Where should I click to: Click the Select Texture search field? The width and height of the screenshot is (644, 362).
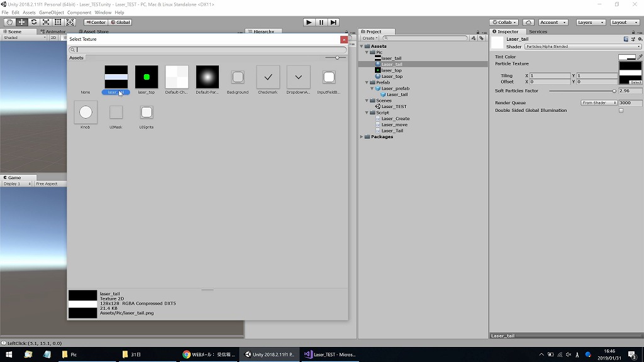click(208, 50)
